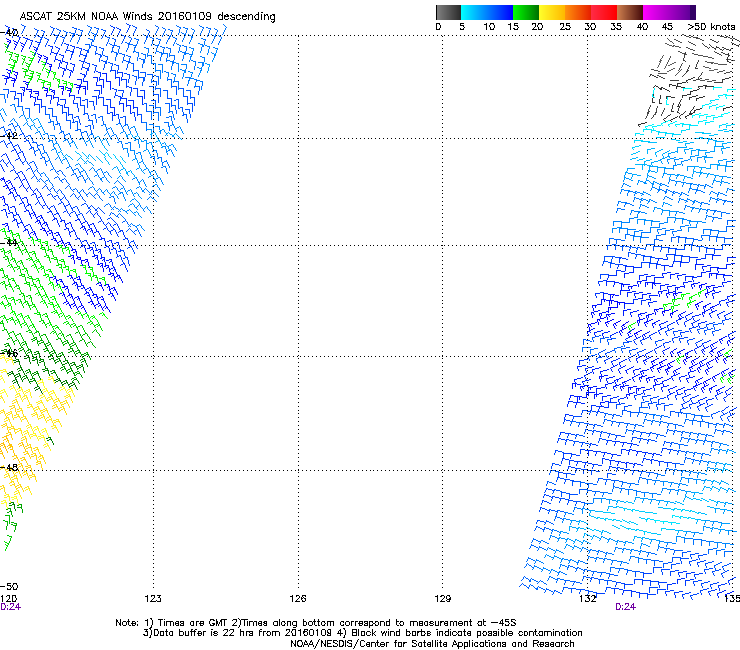Click latitude label '-50'
Viewport: 740px width, 650px height.
tap(9, 586)
